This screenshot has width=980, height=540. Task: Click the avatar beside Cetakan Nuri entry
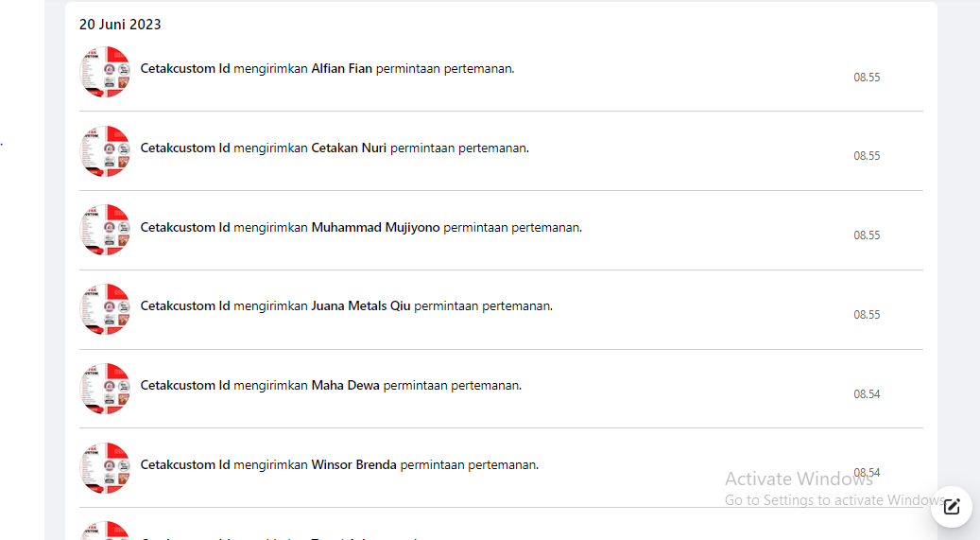(105, 151)
